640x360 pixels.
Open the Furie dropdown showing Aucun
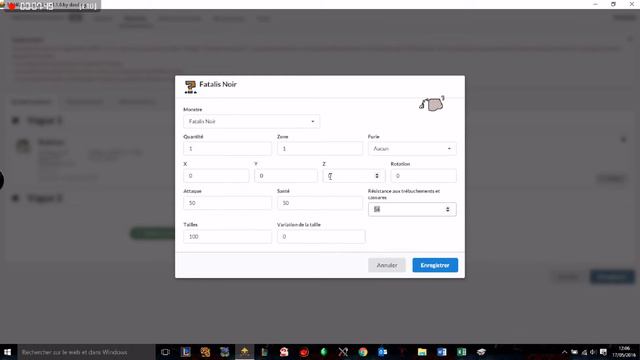click(x=412, y=149)
